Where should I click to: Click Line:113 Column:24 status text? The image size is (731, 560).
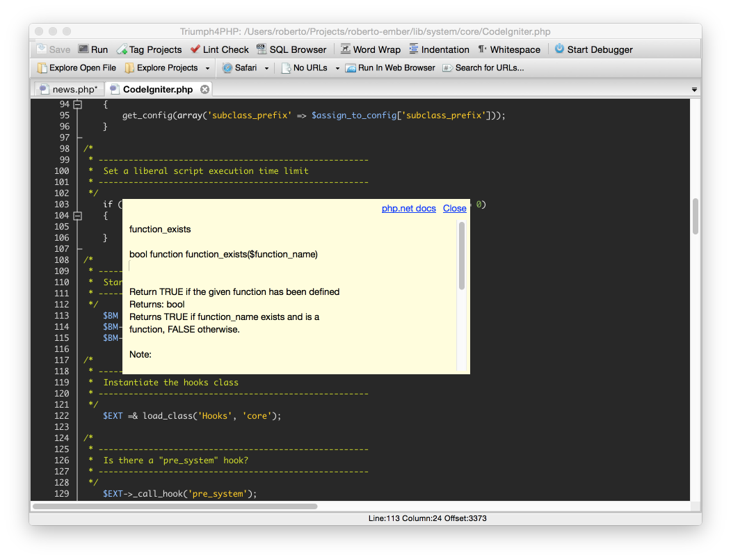[x=428, y=518]
